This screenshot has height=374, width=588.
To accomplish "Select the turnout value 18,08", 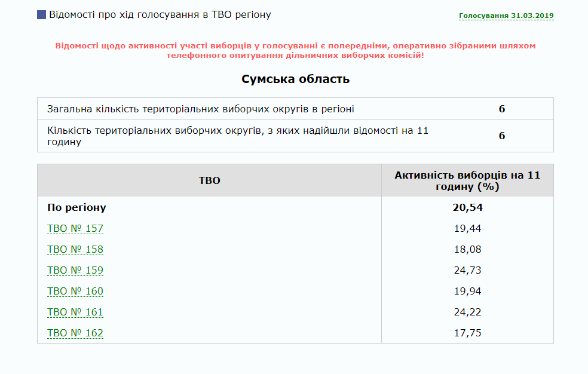I will (x=468, y=249).
